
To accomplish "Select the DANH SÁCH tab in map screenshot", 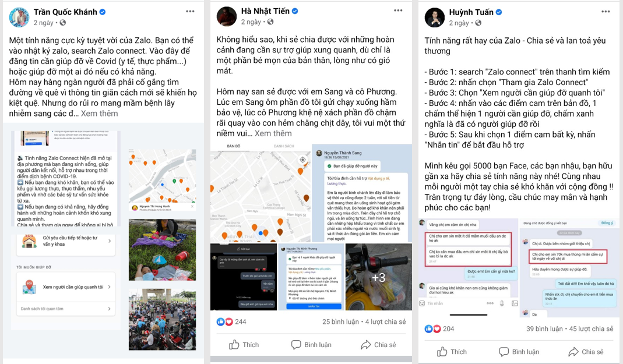I will pyautogui.click(x=284, y=146).
